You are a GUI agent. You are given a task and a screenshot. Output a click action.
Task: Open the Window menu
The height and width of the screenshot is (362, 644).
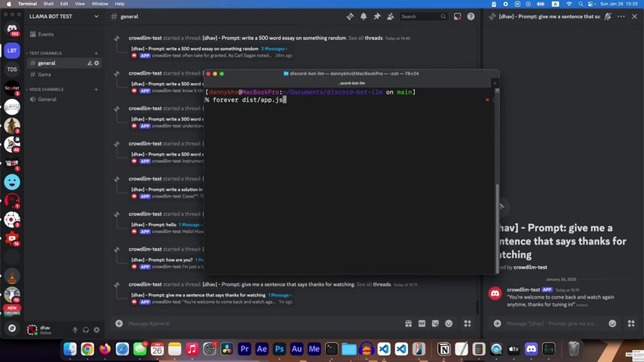pyautogui.click(x=100, y=4)
